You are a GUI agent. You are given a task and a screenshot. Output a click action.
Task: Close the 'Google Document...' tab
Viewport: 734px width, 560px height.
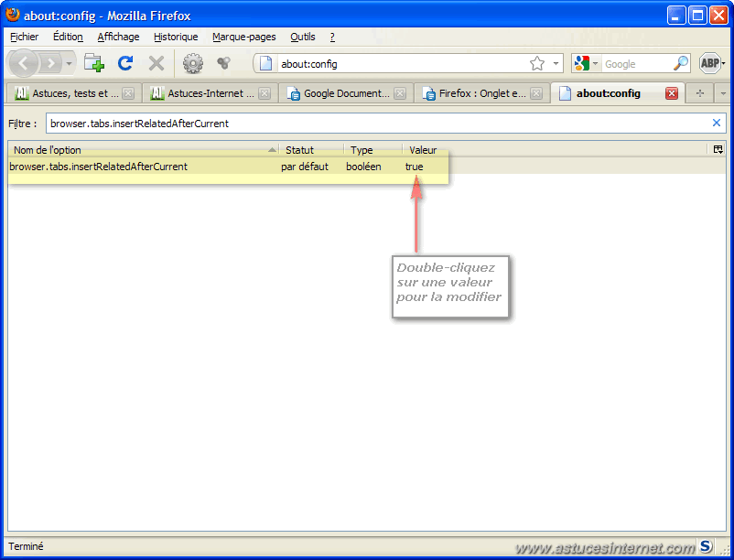pyautogui.click(x=400, y=93)
